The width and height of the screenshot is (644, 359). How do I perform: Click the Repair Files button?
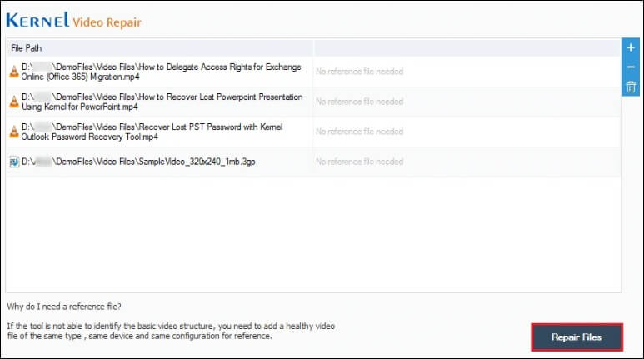pyautogui.click(x=577, y=337)
